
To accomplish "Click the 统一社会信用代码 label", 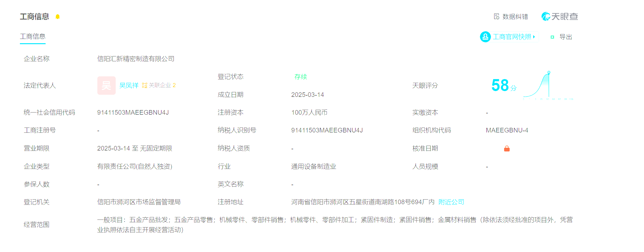I will (49, 113).
